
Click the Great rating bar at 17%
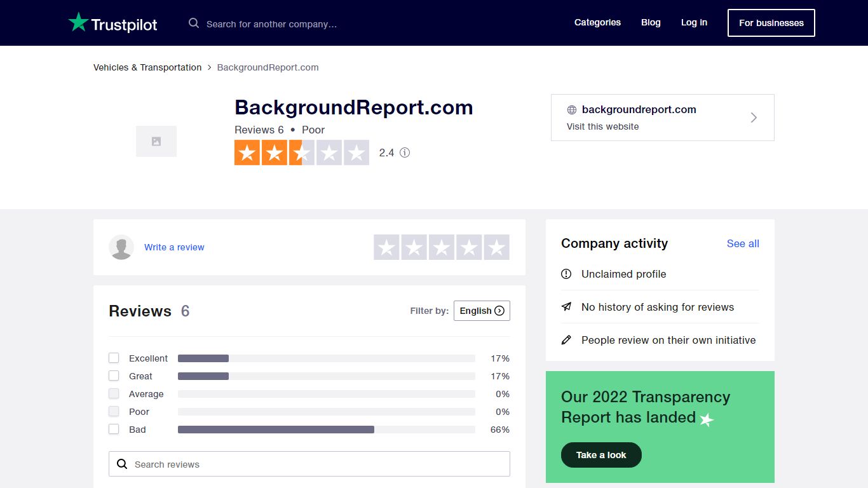(x=327, y=376)
